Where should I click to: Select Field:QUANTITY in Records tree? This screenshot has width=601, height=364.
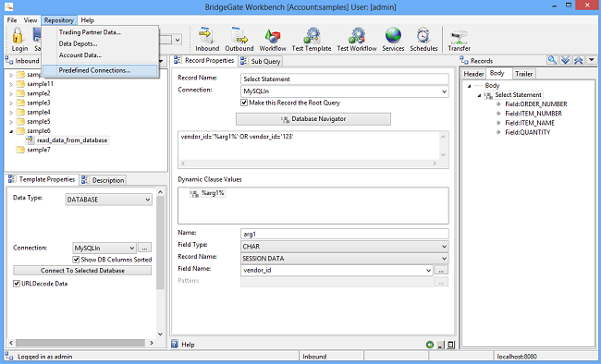[527, 132]
